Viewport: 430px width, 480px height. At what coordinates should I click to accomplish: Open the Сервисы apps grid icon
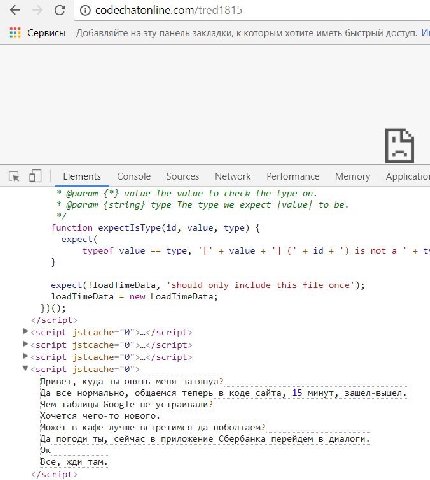(15, 33)
